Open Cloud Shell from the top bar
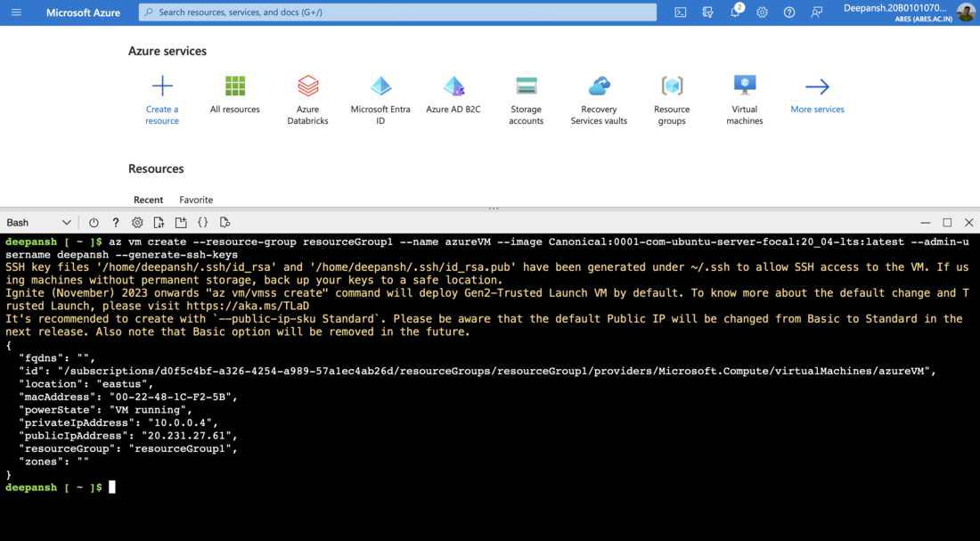980x541 pixels. tap(680, 12)
